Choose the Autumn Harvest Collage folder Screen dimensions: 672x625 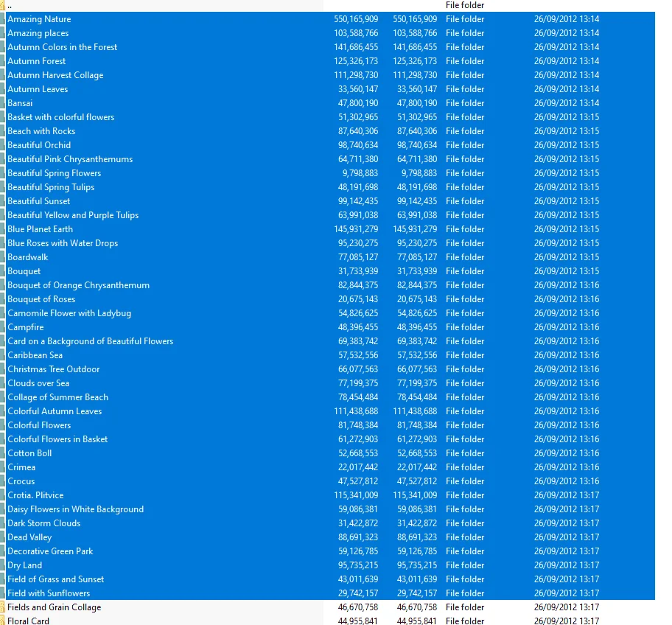(55, 75)
